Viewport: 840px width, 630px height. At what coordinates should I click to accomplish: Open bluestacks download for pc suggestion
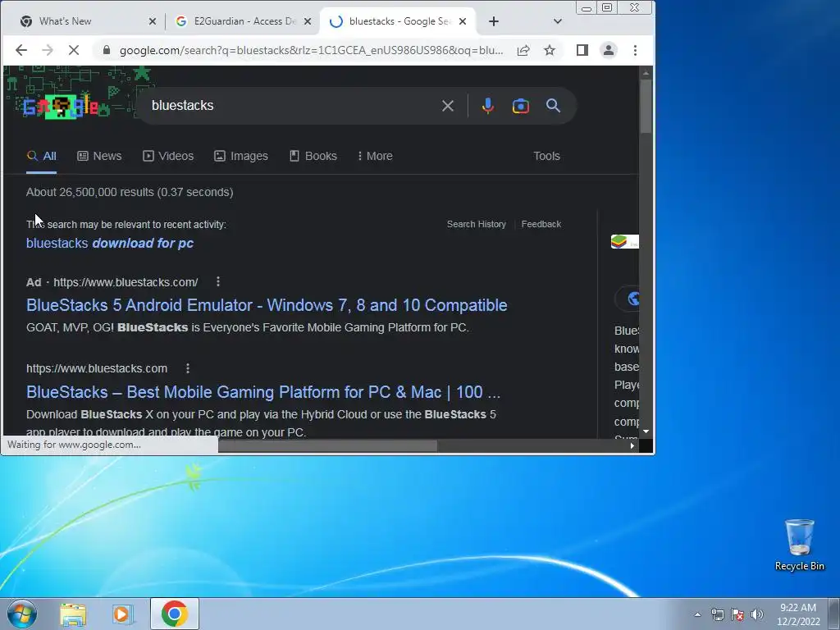tap(110, 243)
